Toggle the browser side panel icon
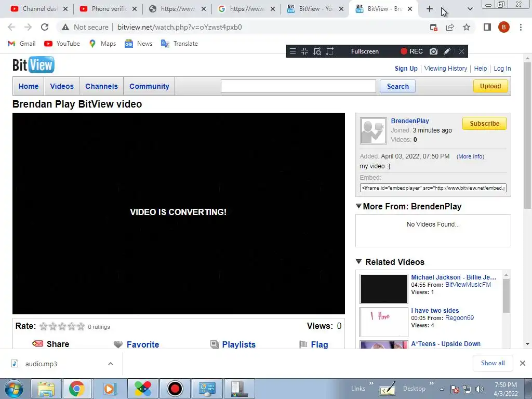The image size is (532, 399). tap(487, 27)
